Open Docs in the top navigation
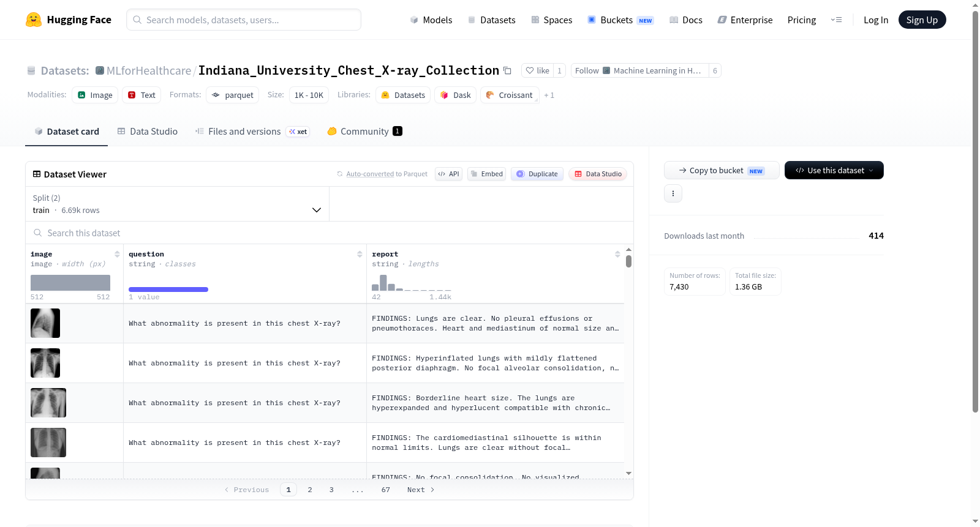This screenshot has width=980, height=527. (686, 20)
